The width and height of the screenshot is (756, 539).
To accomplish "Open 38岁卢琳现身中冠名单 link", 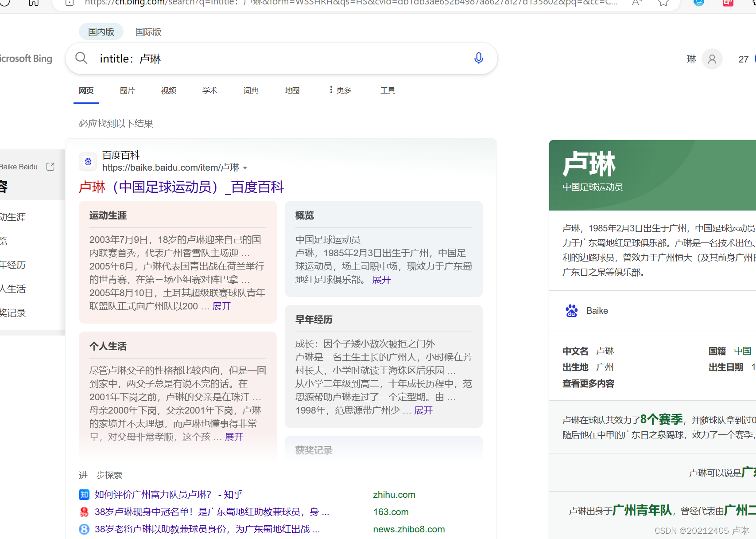I will [212, 512].
